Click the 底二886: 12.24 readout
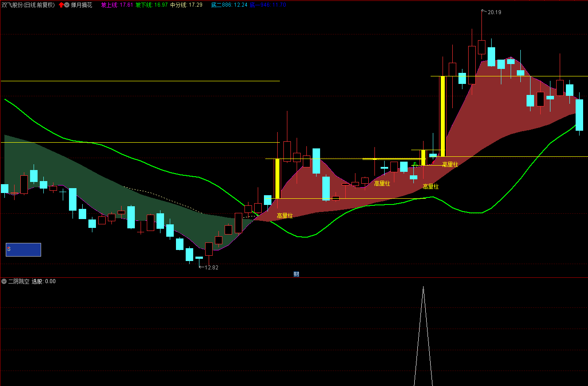The height and width of the screenshot is (386, 588). click(x=229, y=5)
